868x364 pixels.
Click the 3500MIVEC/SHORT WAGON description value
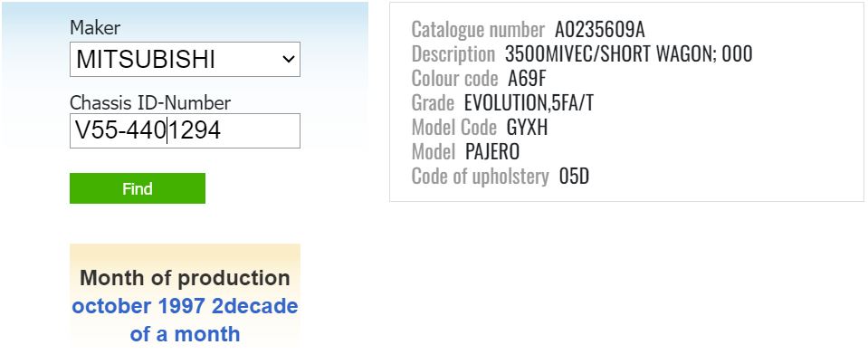(628, 53)
